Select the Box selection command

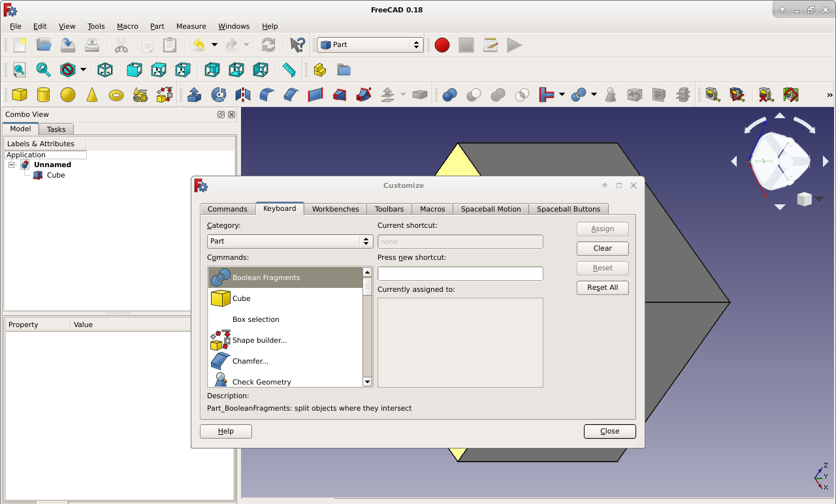click(x=285, y=319)
